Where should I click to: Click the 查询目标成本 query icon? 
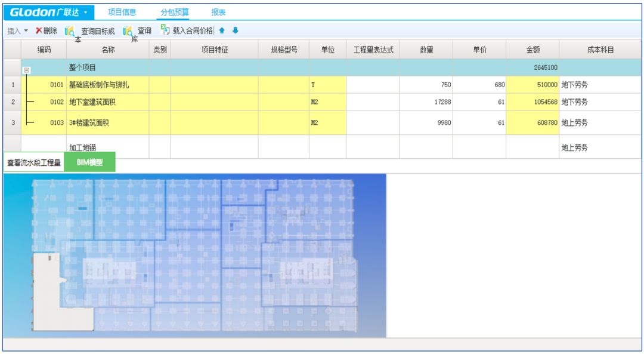pyautogui.click(x=70, y=31)
